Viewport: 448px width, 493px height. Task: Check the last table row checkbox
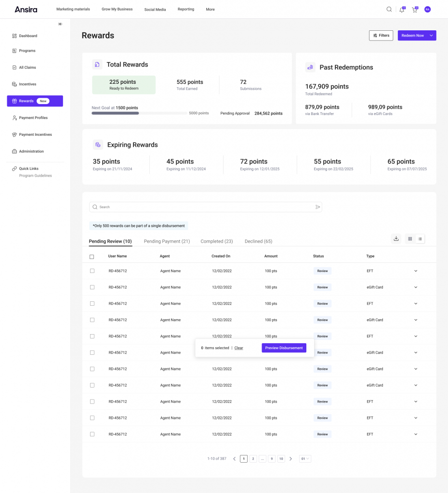(92, 434)
